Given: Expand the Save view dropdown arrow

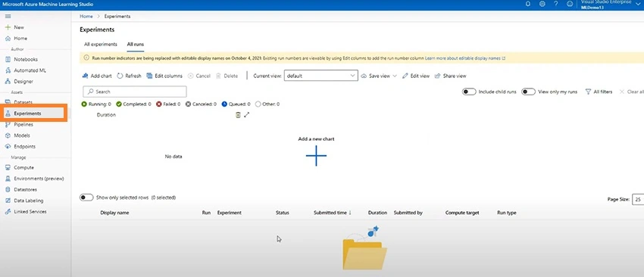Looking at the screenshot, I should coord(395,76).
